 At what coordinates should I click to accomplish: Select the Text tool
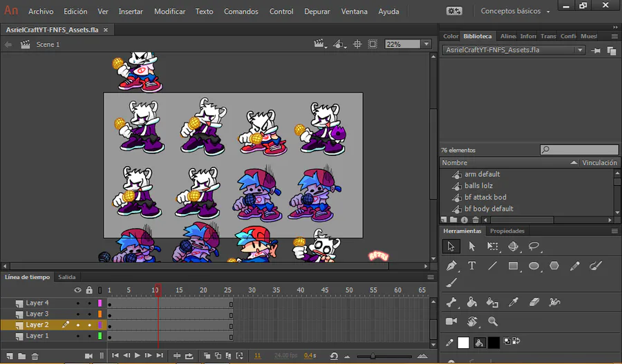472,266
